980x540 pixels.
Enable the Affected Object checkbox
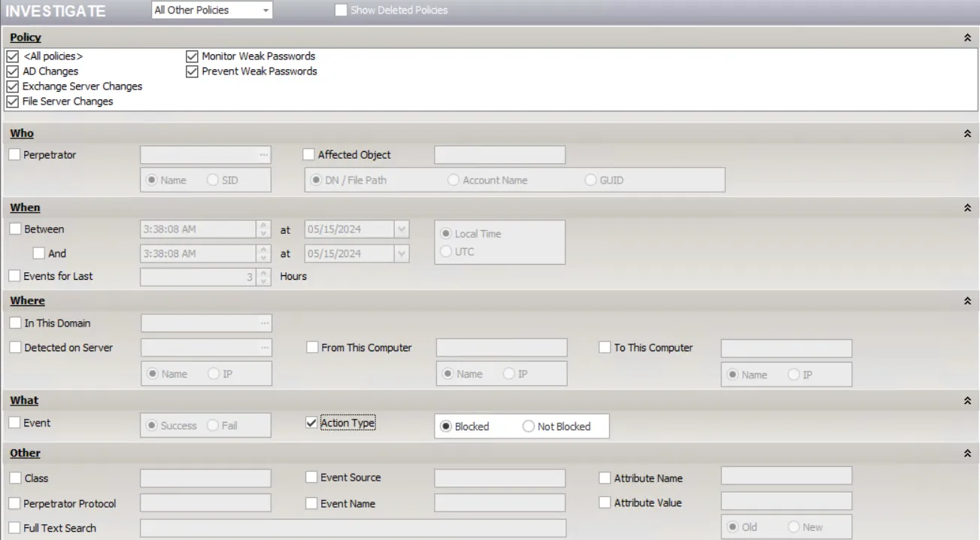coord(308,155)
